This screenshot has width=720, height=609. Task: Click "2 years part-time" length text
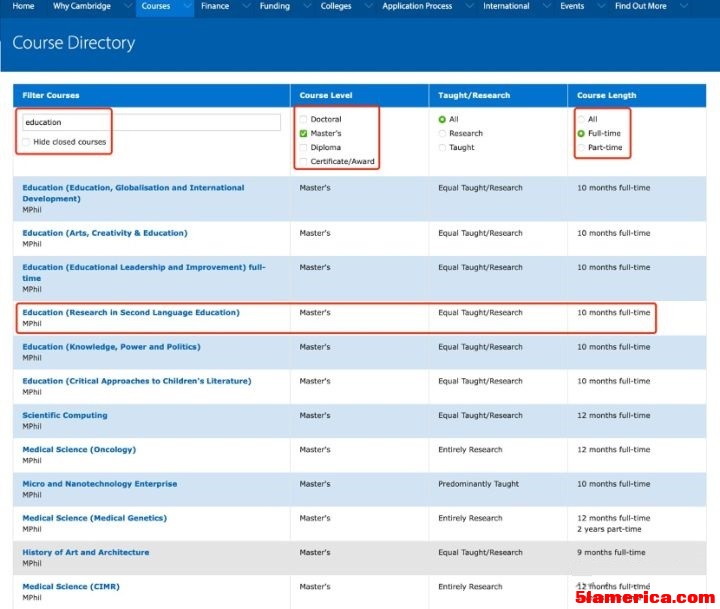tap(609, 530)
